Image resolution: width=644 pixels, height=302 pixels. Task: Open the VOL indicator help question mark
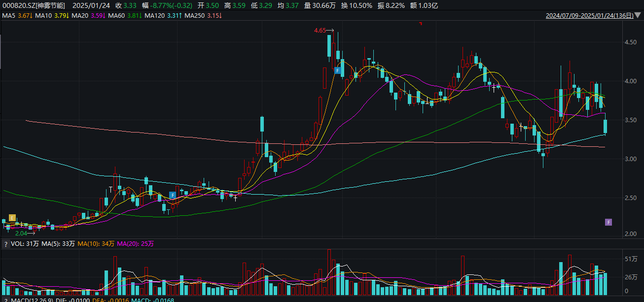point(5,244)
